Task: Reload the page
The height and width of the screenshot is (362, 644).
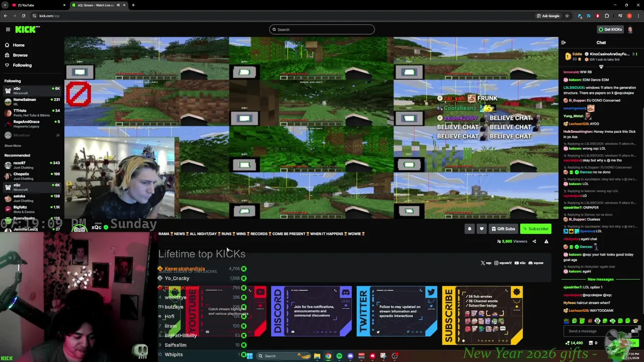Action: point(23,16)
